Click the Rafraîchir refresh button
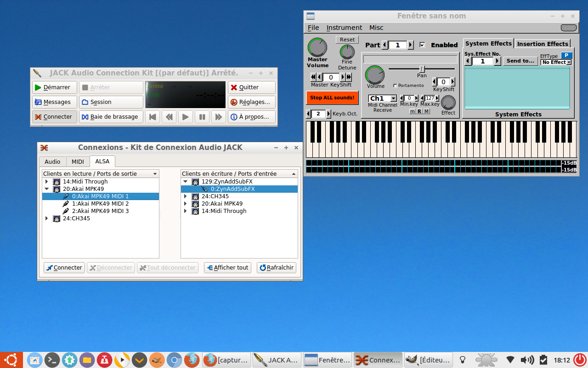 [277, 268]
